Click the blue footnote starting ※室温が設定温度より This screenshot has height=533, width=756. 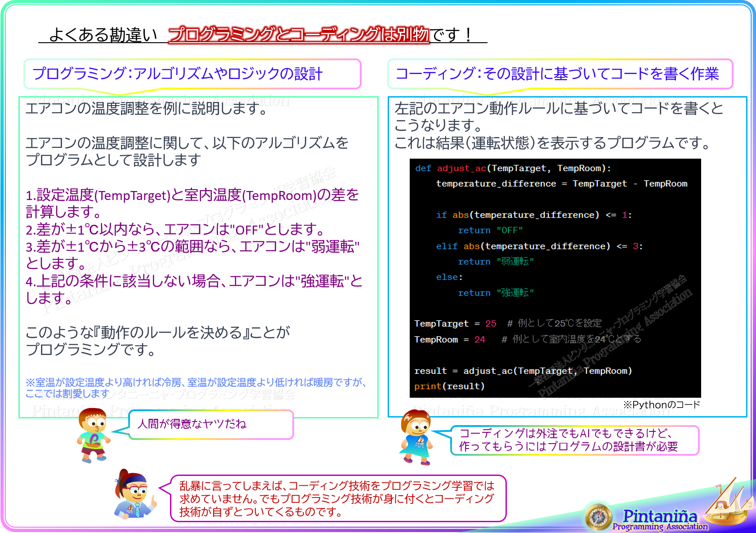click(196, 388)
